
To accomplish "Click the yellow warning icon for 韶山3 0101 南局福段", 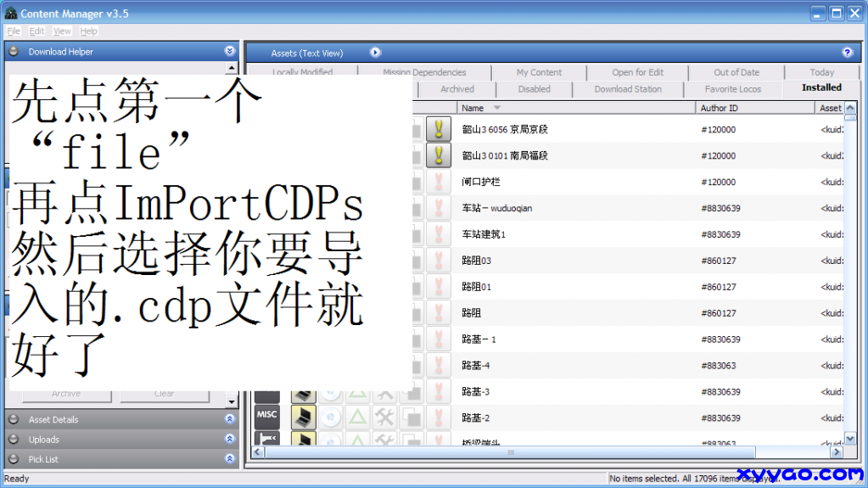I will tap(438, 155).
